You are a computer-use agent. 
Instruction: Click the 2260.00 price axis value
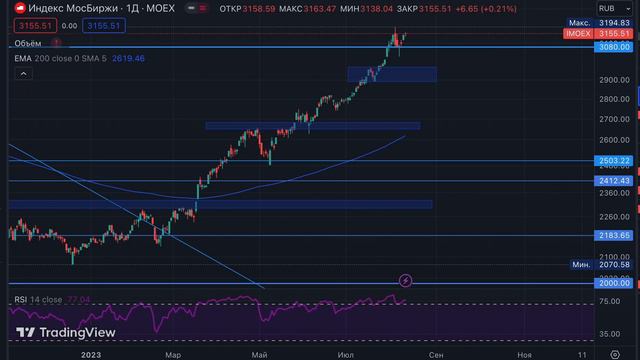(614, 217)
